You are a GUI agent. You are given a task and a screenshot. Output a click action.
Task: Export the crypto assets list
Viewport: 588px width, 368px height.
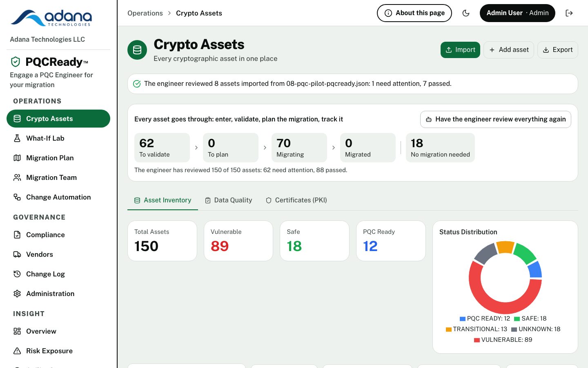click(557, 50)
